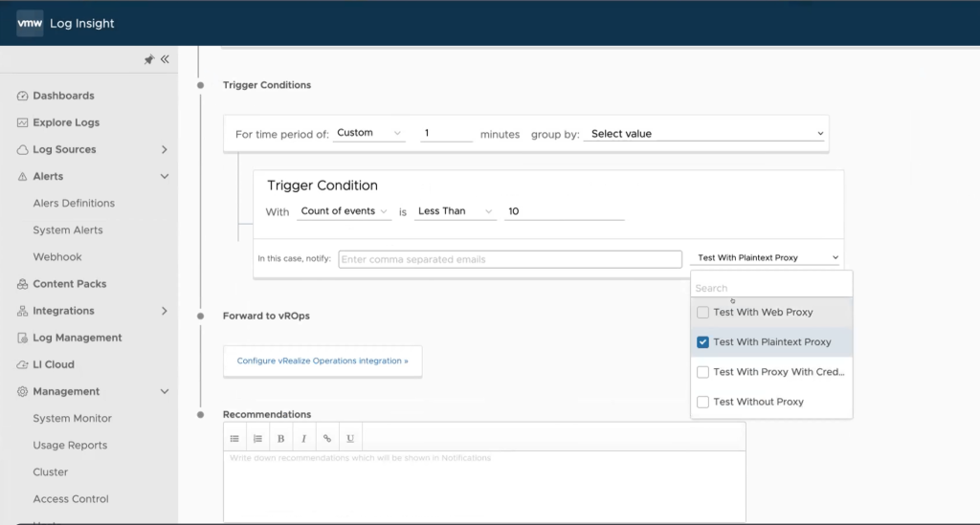Insert a numbered list in Recommendations
This screenshot has height=525, width=980.
[257, 438]
